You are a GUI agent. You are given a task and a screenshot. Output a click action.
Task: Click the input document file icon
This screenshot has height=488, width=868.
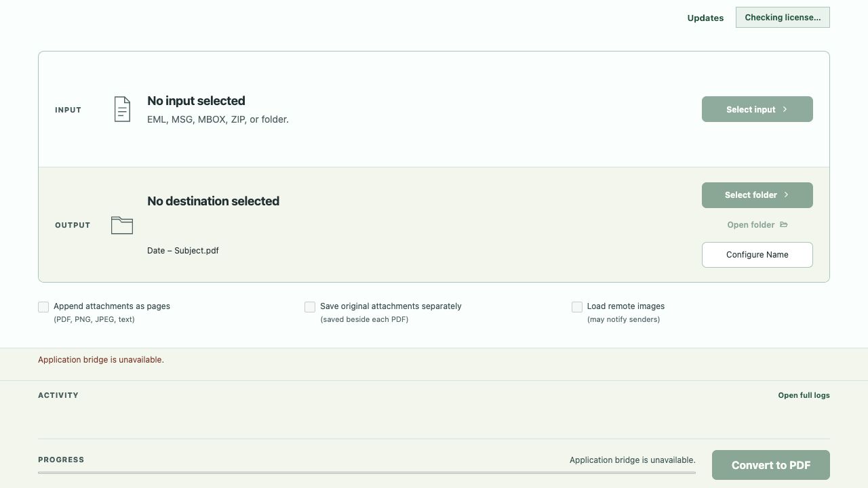tap(122, 109)
